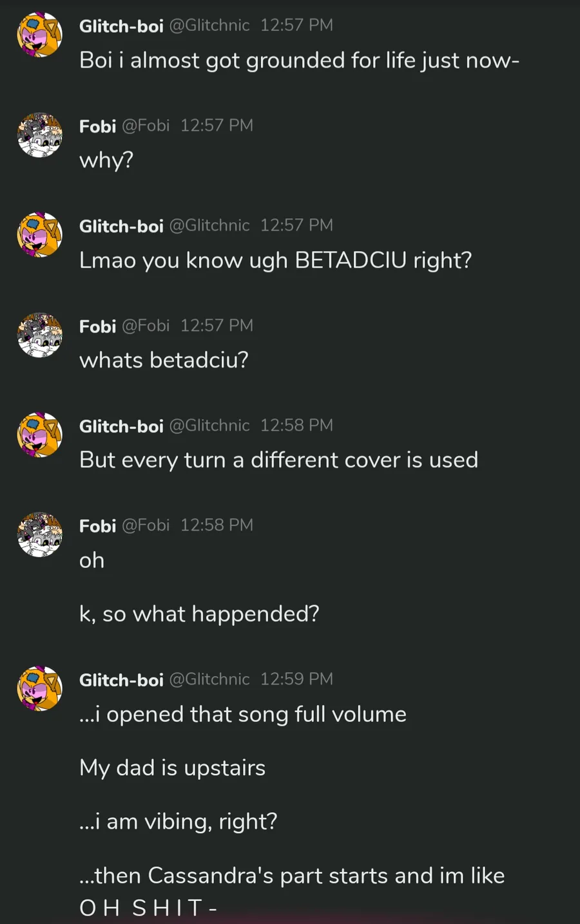
Task: Select the message 'But every turn a different cover is used'
Action: 278,460
